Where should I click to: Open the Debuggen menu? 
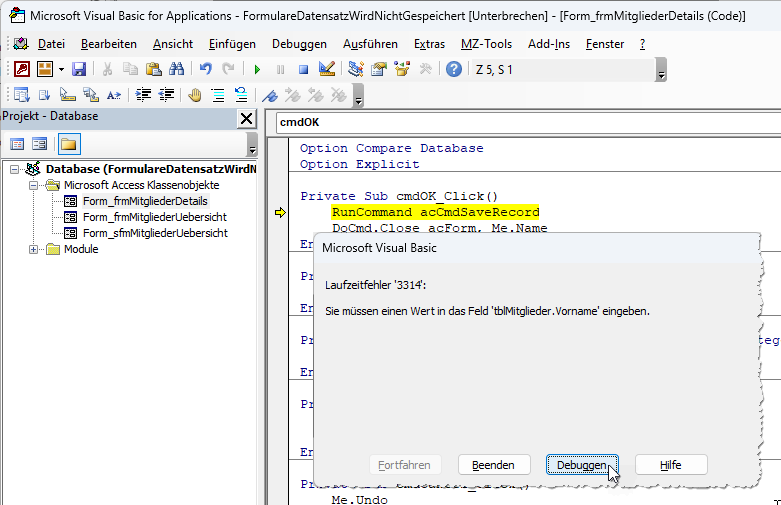click(299, 44)
